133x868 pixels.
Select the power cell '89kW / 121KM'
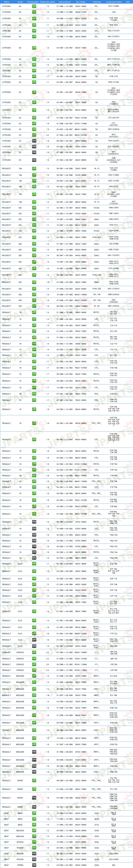(81, 135)
